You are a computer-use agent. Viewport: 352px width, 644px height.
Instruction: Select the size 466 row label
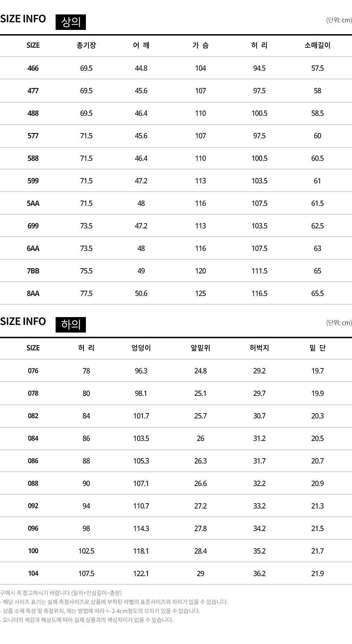tap(33, 68)
